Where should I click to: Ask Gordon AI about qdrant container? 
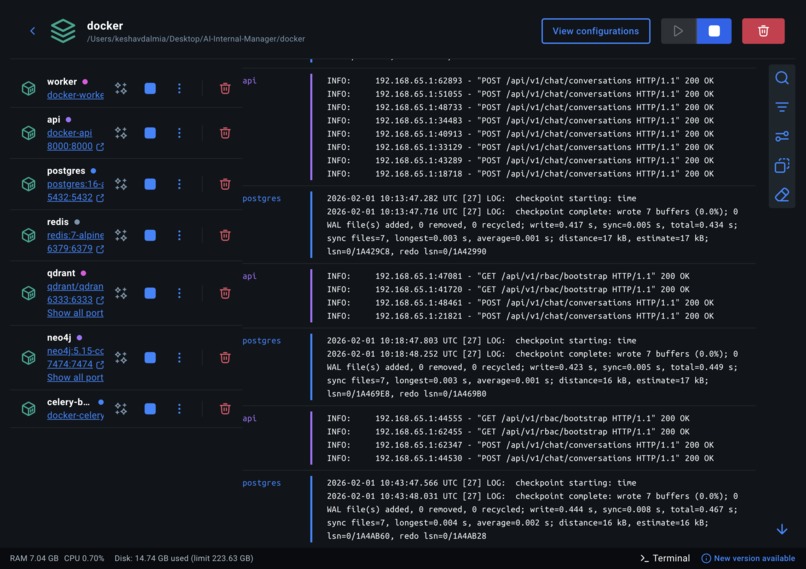point(121,293)
